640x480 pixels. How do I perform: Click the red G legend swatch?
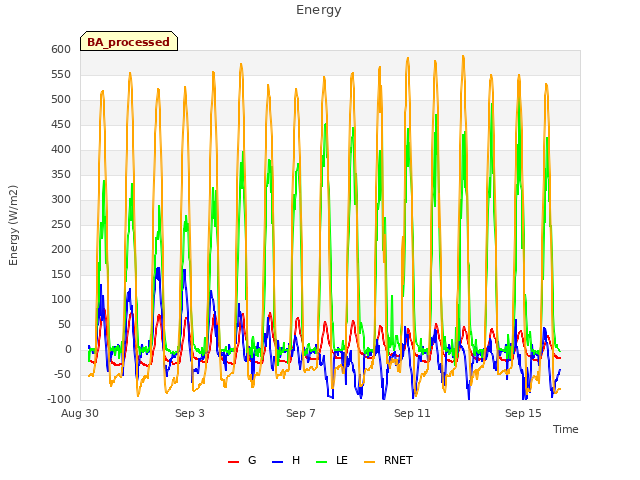[233, 462]
